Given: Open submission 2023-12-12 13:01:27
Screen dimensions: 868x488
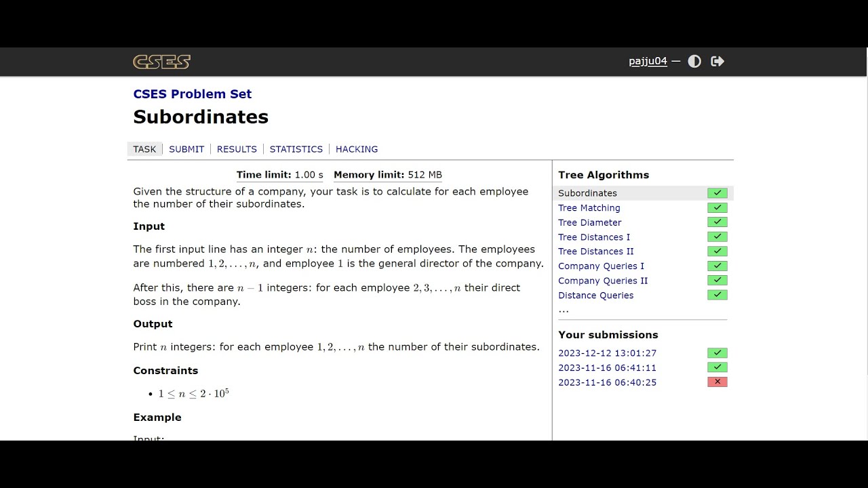Looking at the screenshot, I should 607,353.
